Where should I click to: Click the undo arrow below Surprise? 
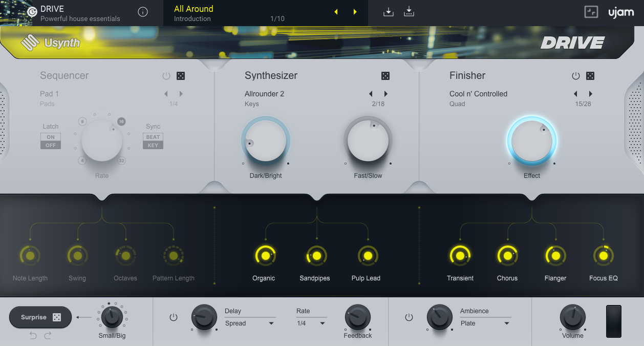33,336
